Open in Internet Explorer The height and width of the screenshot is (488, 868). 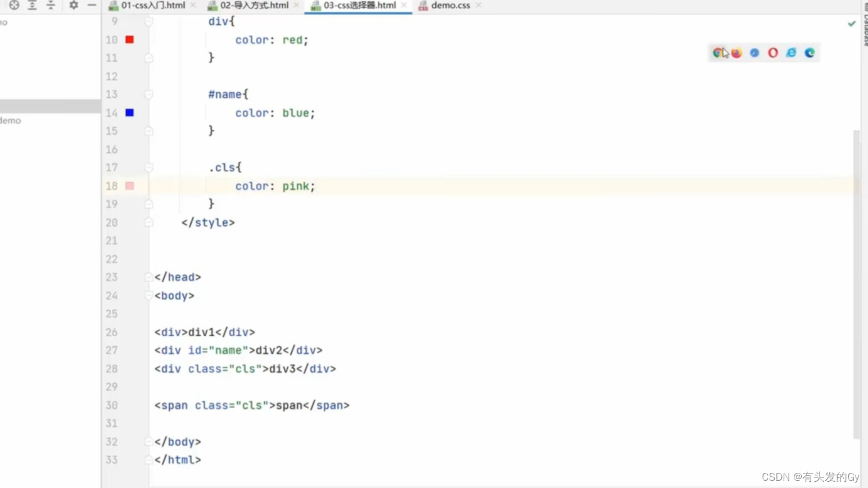coord(791,52)
